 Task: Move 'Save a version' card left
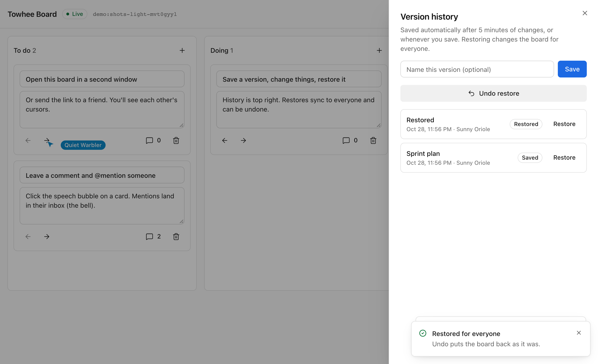pos(224,140)
